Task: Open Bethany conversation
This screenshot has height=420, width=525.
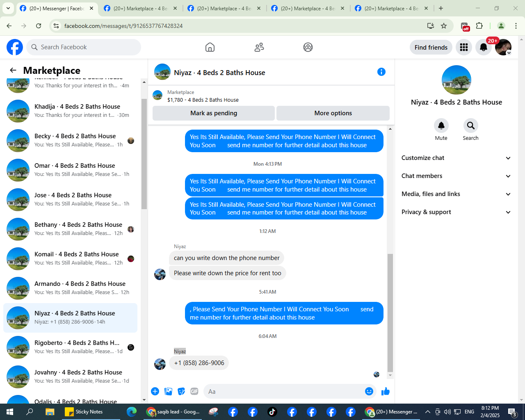Action: click(x=70, y=229)
